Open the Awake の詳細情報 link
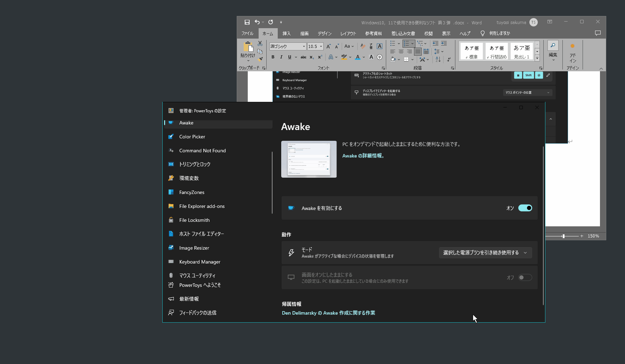Screen dimensions: 625x364 click(363, 156)
